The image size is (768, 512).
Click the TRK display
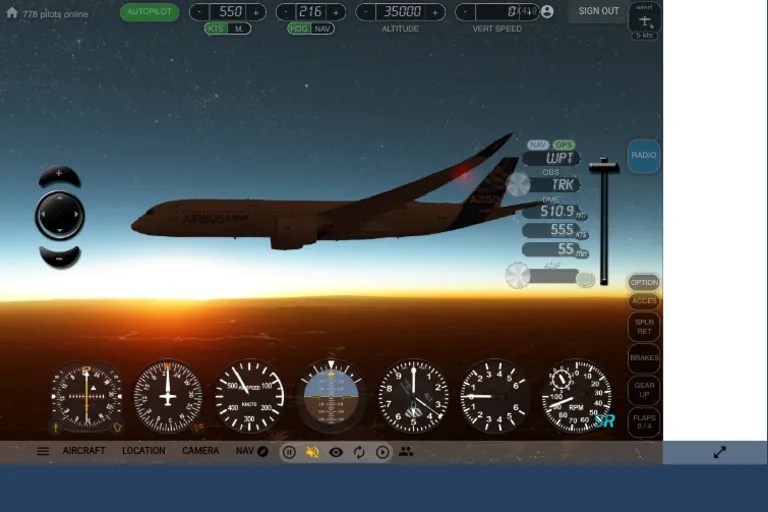coord(556,185)
